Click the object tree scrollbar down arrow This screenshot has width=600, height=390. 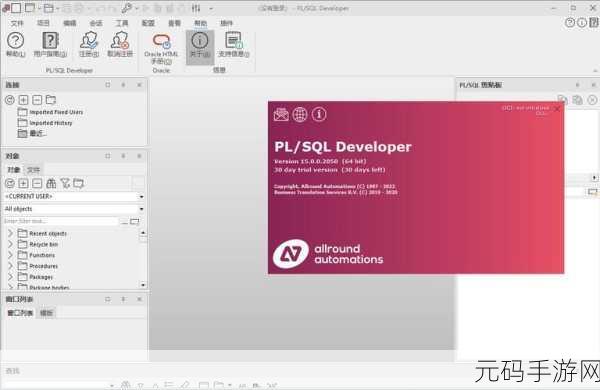[x=143, y=285]
